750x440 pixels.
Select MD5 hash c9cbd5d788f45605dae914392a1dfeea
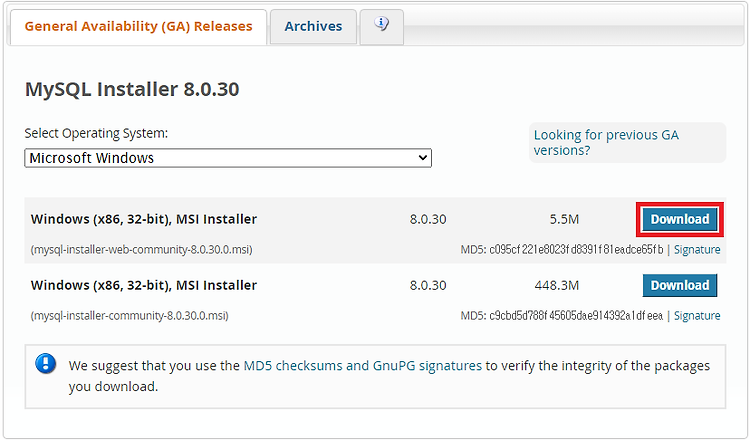576,316
